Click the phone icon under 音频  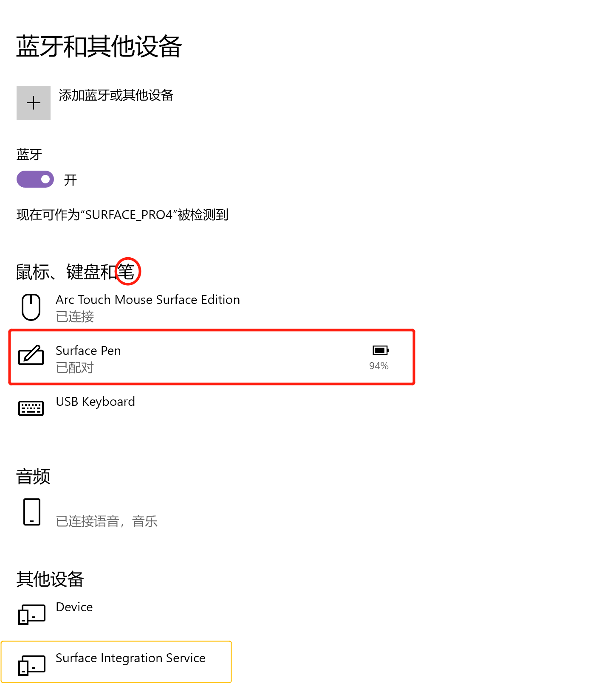click(x=32, y=512)
